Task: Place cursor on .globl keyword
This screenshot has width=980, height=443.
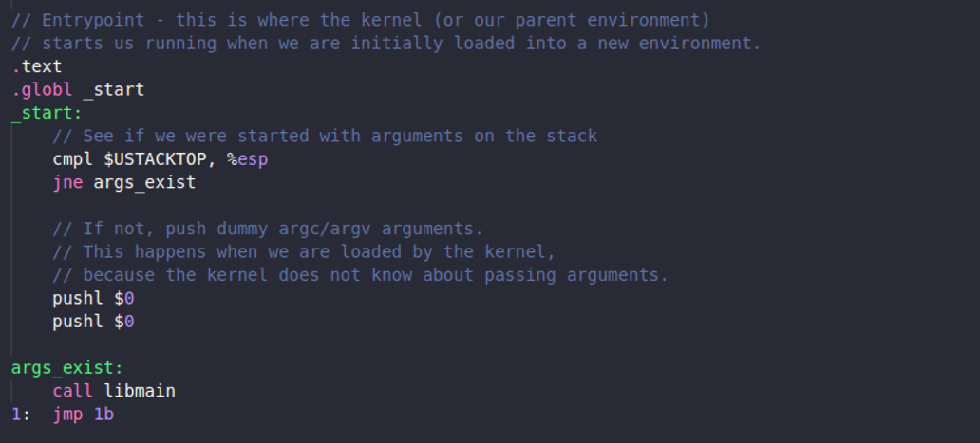Action: click(x=42, y=89)
